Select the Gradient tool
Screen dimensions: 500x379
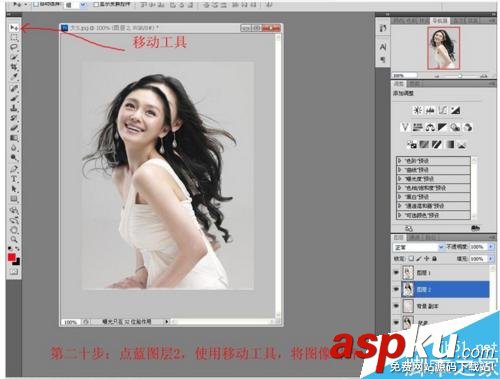14,138
